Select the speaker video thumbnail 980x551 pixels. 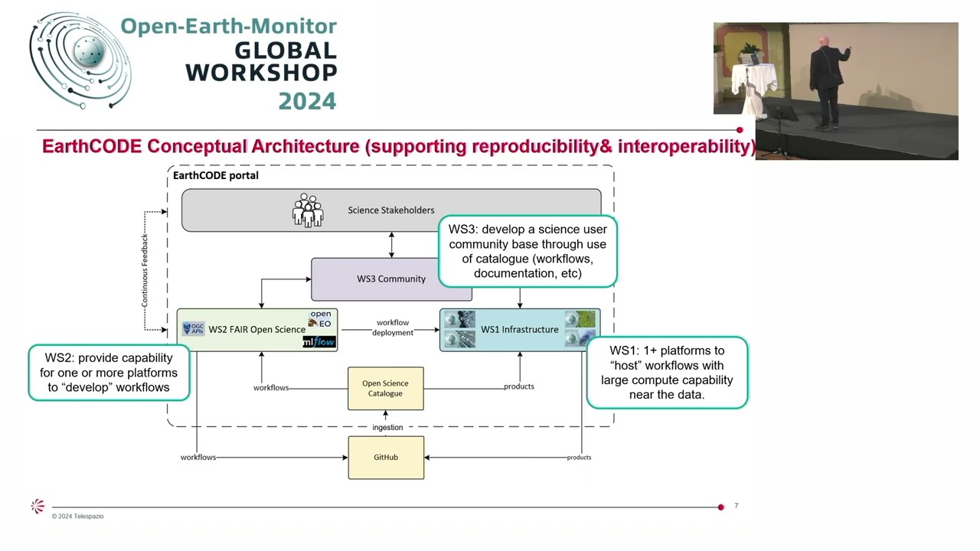pos(835,91)
